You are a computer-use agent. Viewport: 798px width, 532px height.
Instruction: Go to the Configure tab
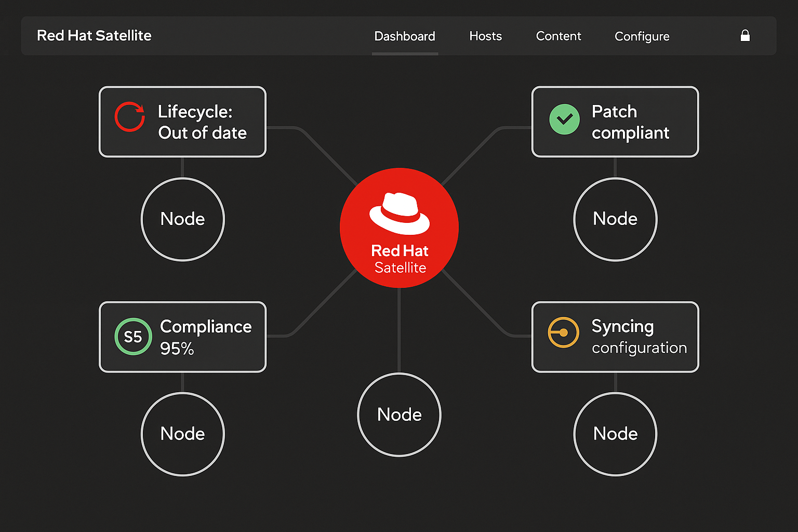point(642,36)
